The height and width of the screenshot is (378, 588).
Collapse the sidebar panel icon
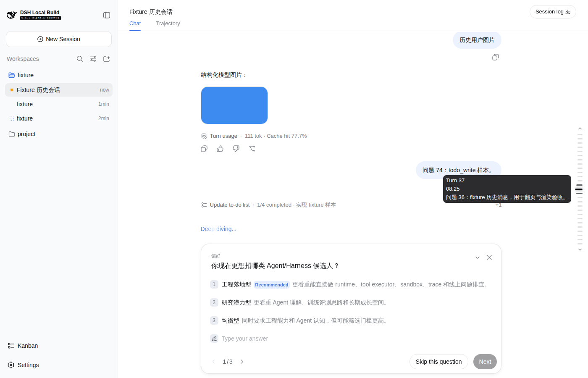[107, 15]
